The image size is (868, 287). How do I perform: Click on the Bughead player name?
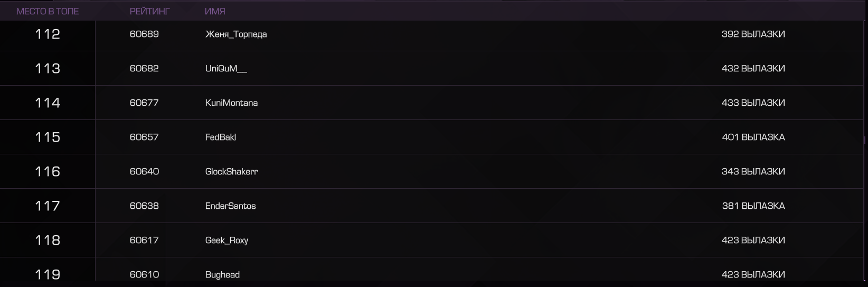point(222,275)
